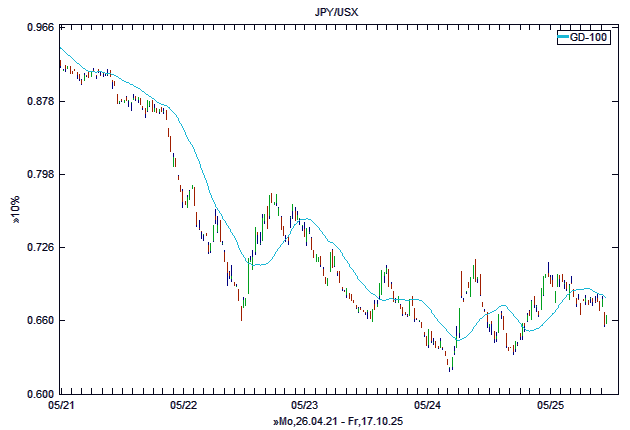Click the 0.660 price axis label
This screenshot has width=630, height=430.
coord(40,320)
